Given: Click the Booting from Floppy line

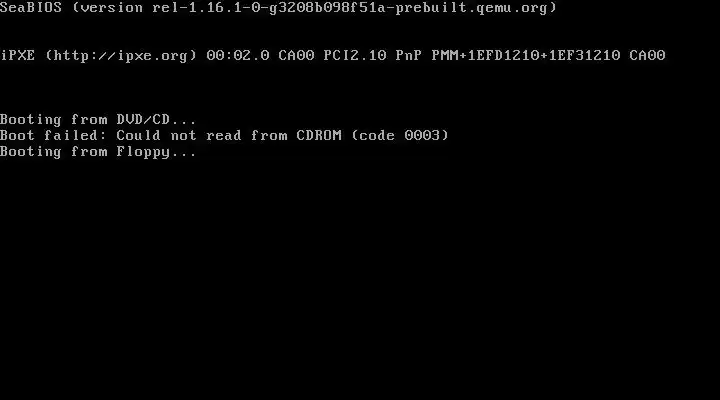Looking at the screenshot, I should (x=98, y=152).
